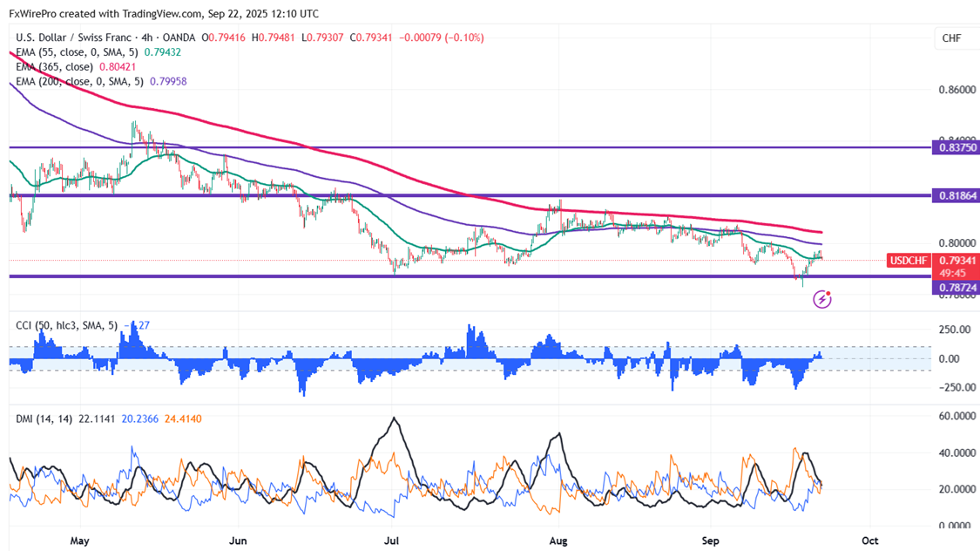Click the EMA 365 value 0.80421
This screenshot has width=980, height=551.
118,67
